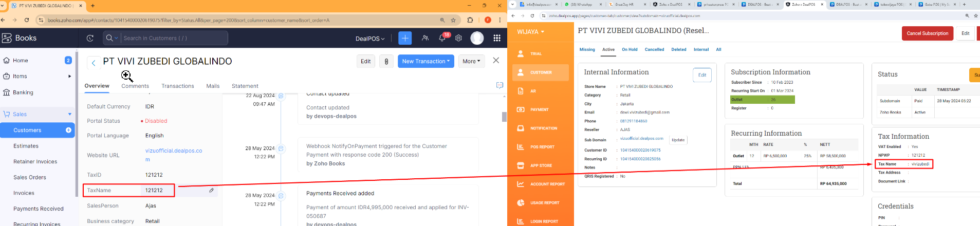Click bookmark star in Books browser
Image resolution: width=980 pixels, height=226 pixels.
453,20
